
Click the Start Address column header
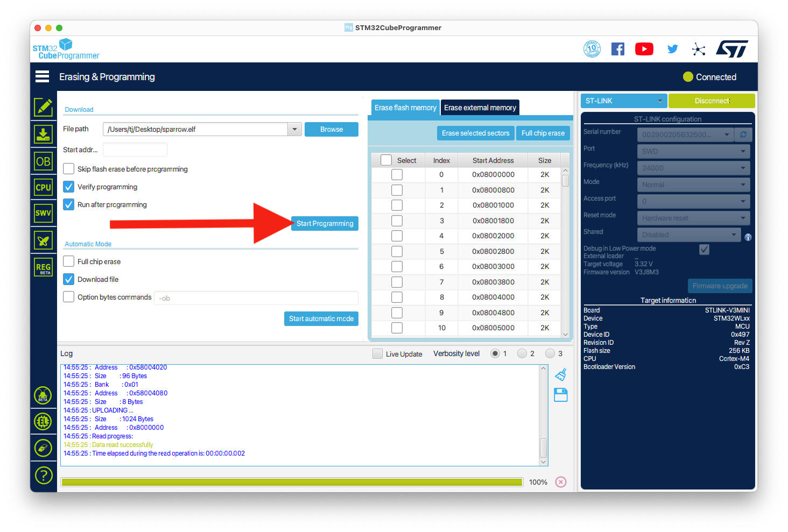493,160
